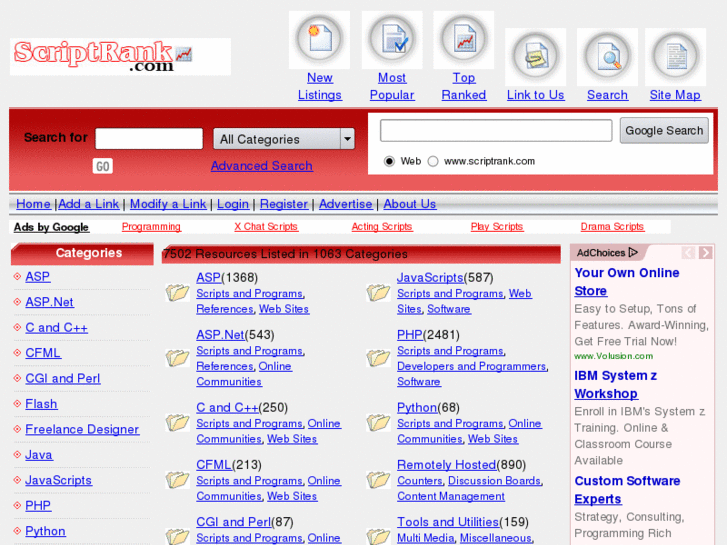This screenshot has height=545, width=727.
Task: Click the Programming ad link
Action: (151, 226)
